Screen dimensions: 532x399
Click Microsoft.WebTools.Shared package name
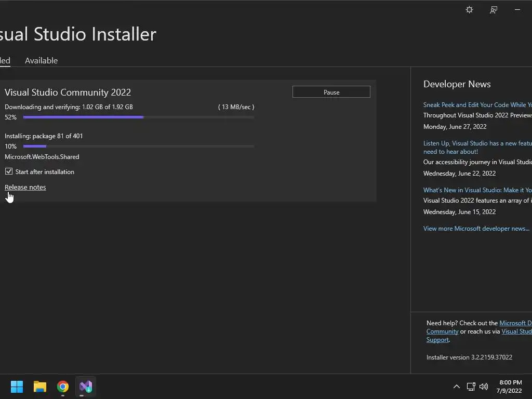click(x=42, y=157)
